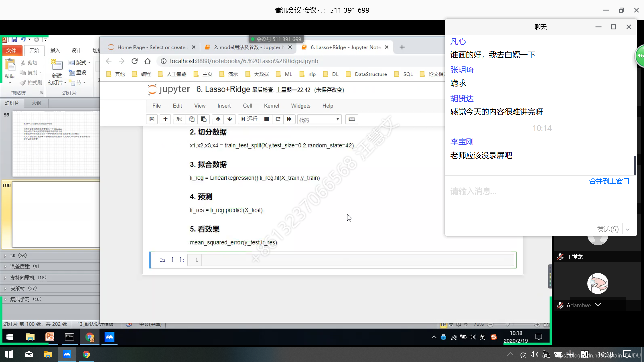Move selected cell down arrow
Viewport: 644px width, 362px height.
point(230,119)
